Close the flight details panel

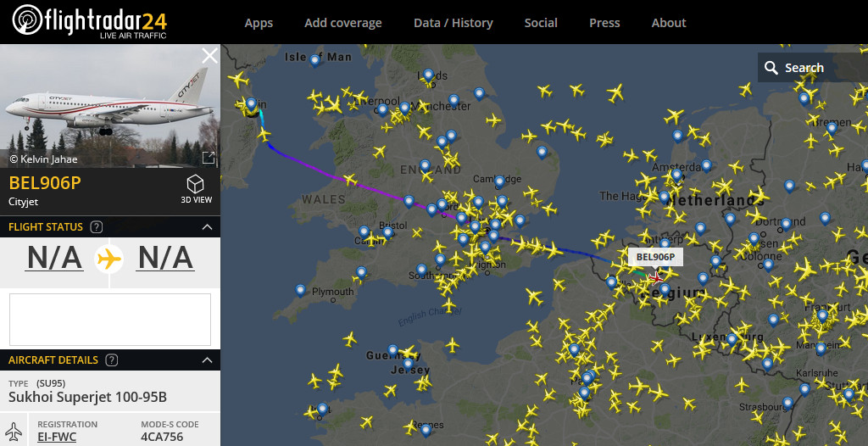pyautogui.click(x=210, y=56)
